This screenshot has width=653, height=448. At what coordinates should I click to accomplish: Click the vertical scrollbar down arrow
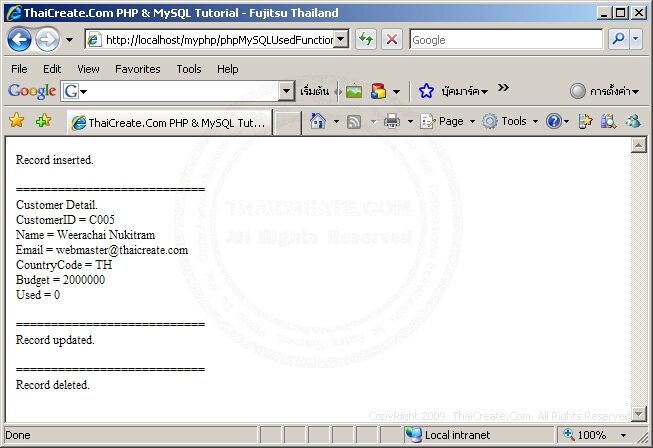[x=638, y=414]
